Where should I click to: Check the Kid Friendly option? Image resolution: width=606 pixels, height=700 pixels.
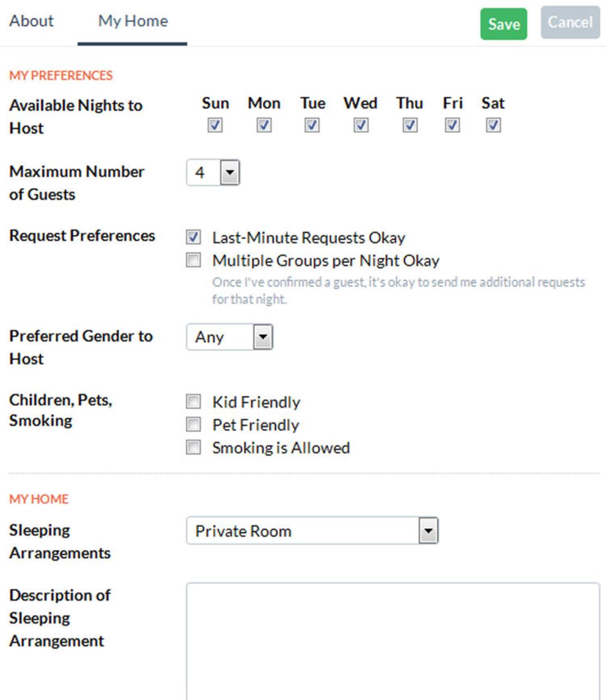pyautogui.click(x=194, y=402)
